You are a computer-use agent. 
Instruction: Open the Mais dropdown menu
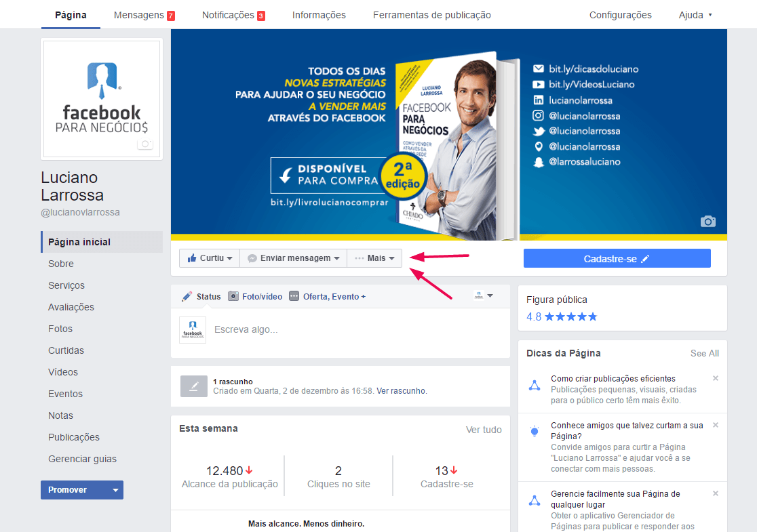coord(374,258)
